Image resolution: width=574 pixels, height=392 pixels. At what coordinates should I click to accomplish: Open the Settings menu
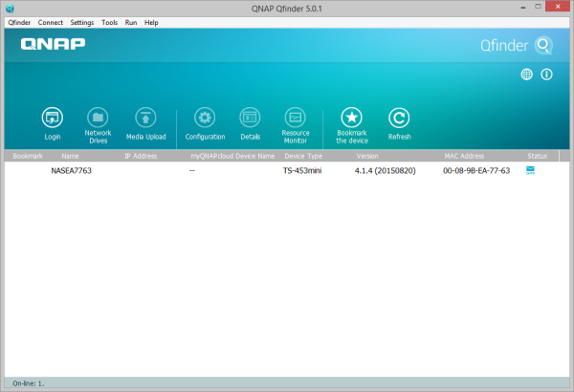tap(82, 22)
